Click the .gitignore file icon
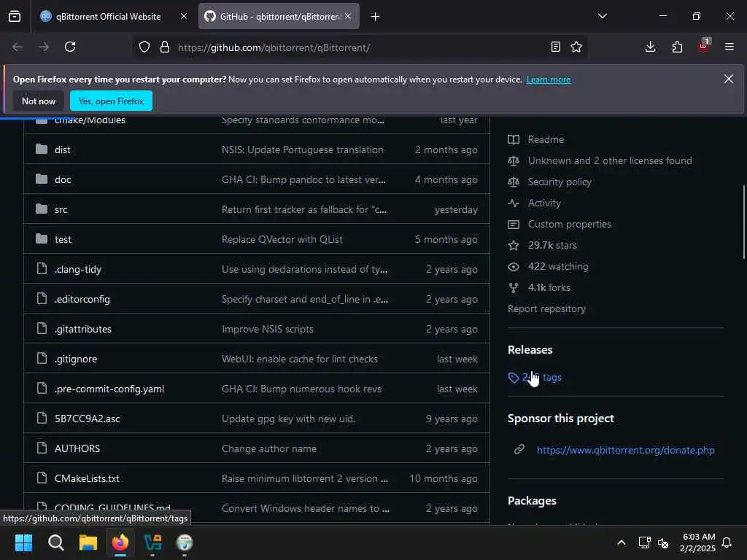Image resolution: width=747 pixels, height=560 pixels. coord(42,358)
